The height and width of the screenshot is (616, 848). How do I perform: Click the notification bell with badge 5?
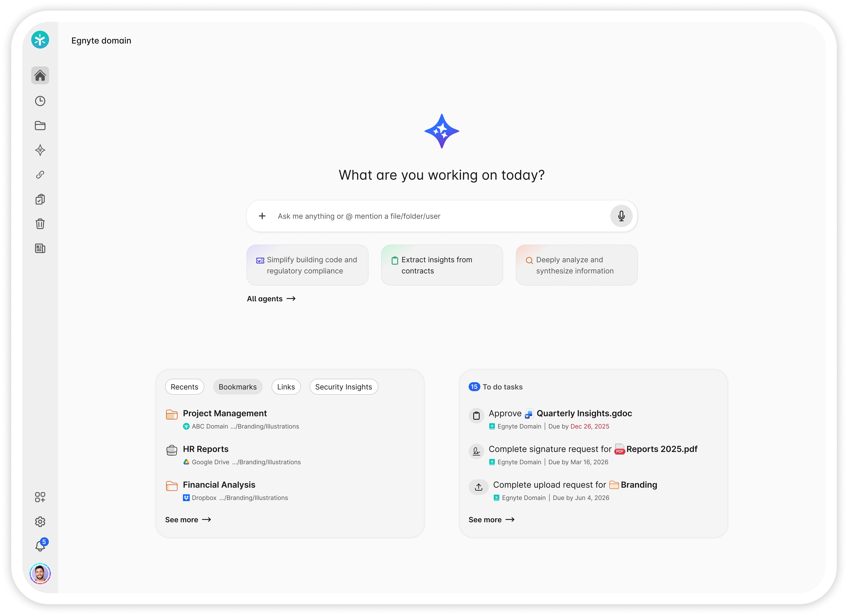click(40, 546)
